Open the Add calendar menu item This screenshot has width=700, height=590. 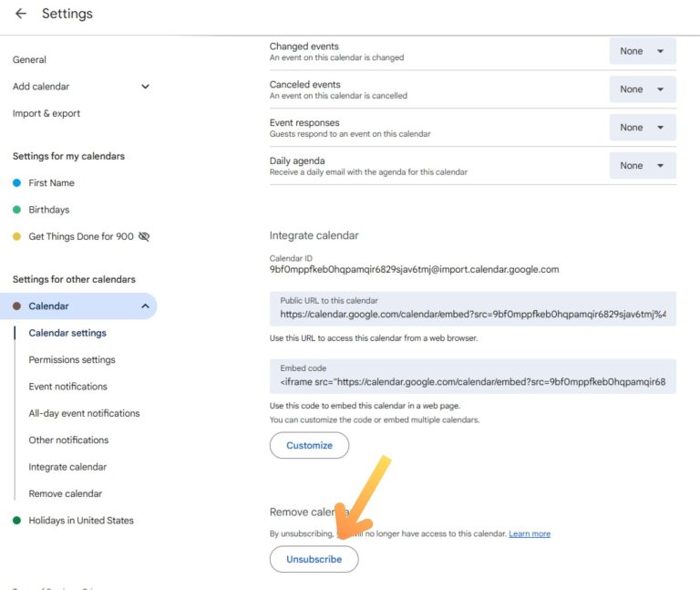click(41, 87)
